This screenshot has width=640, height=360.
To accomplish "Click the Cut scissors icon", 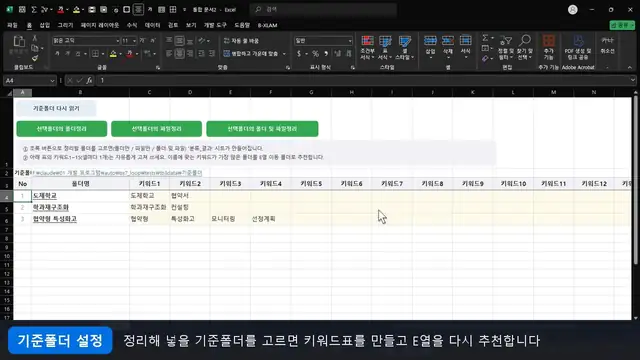I will point(35,38).
